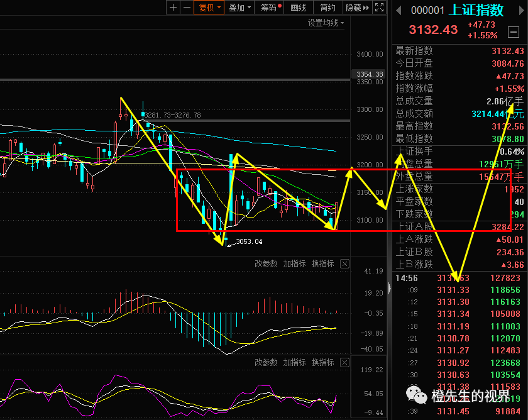Collapse quote panel with minus box
Screen dimensions: 528x420
(x=513, y=32)
